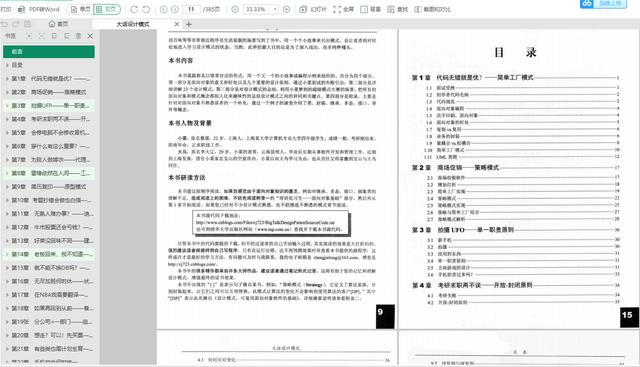Open the 首页 home tab

pyautogui.click(x=58, y=24)
